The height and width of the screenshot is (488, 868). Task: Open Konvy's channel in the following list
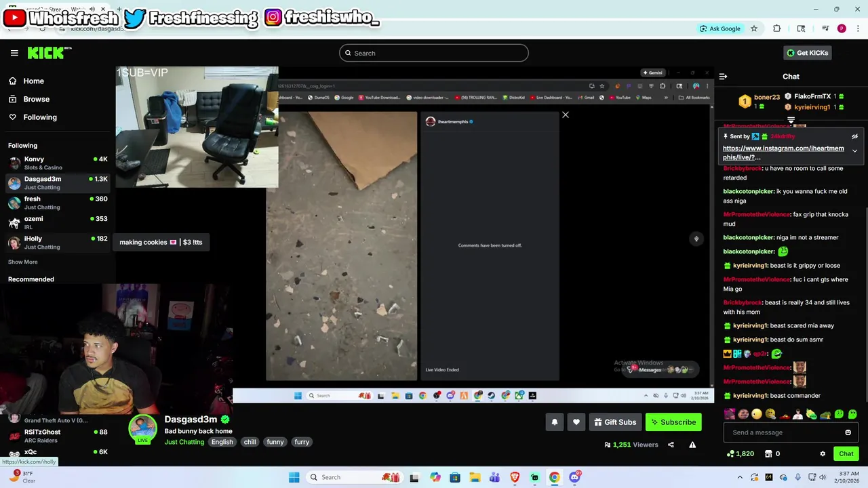coord(58,163)
